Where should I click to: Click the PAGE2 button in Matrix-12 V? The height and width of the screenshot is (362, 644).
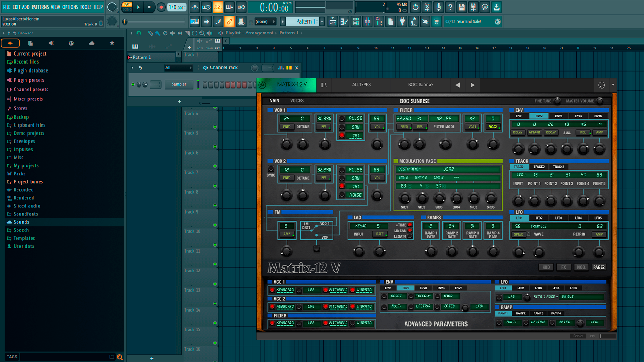(599, 267)
